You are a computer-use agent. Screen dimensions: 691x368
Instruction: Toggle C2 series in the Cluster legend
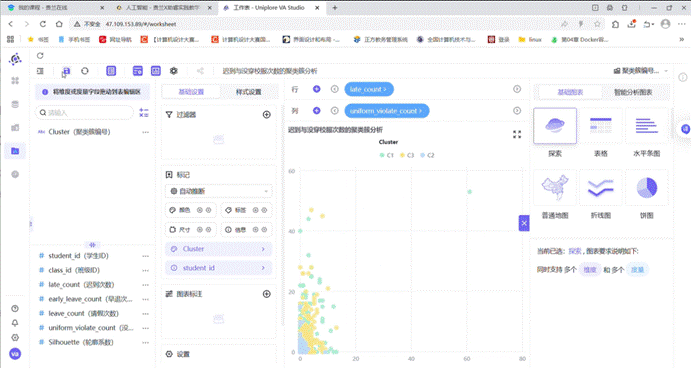click(427, 155)
